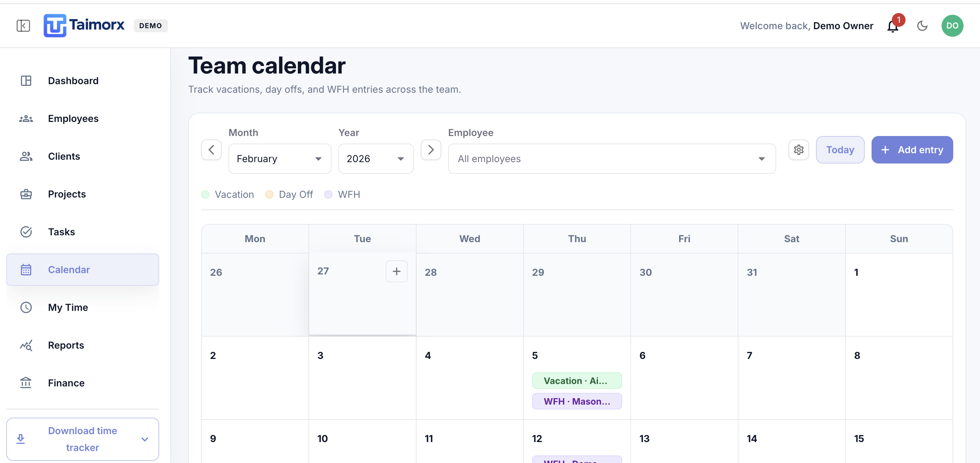Collapse the sidebar panel
980x463 pixels.
click(x=23, y=25)
